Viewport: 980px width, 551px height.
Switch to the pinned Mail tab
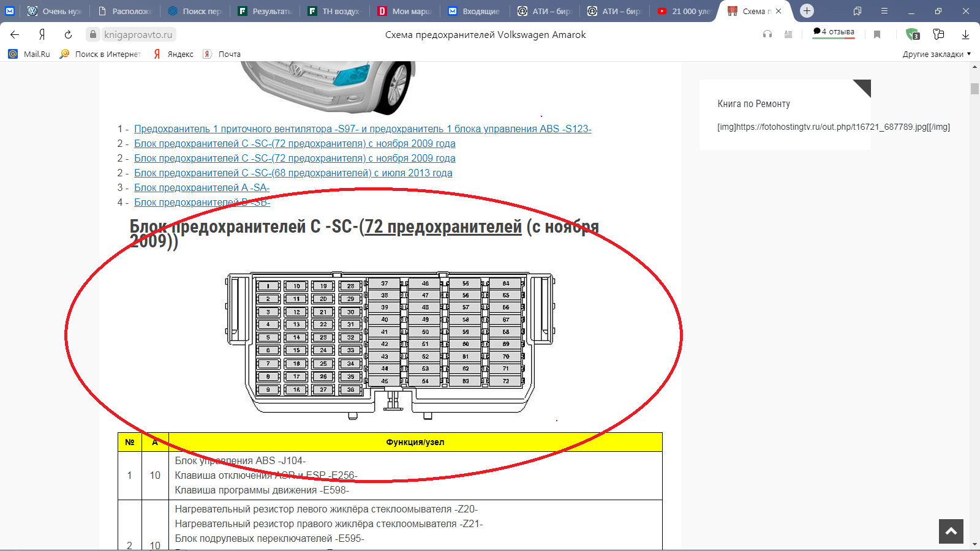pyautogui.click(x=10, y=11)
